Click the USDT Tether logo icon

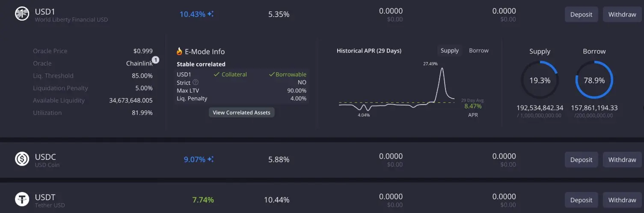point(22,200)
